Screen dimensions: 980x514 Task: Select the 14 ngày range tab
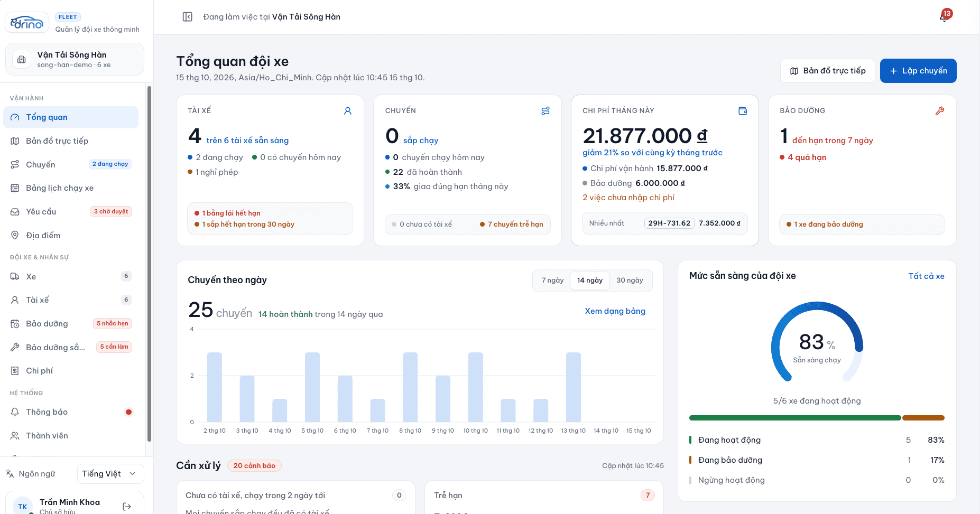pos(590,281)
